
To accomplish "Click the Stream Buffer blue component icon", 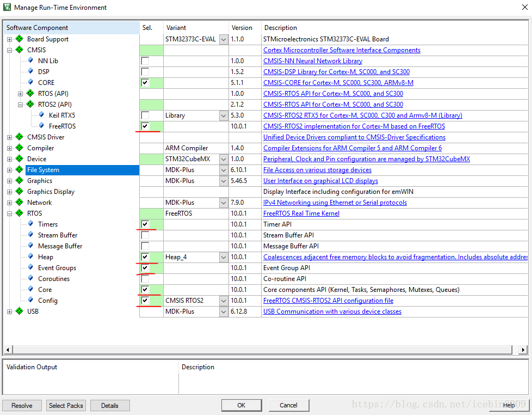I will click(30, 235).
